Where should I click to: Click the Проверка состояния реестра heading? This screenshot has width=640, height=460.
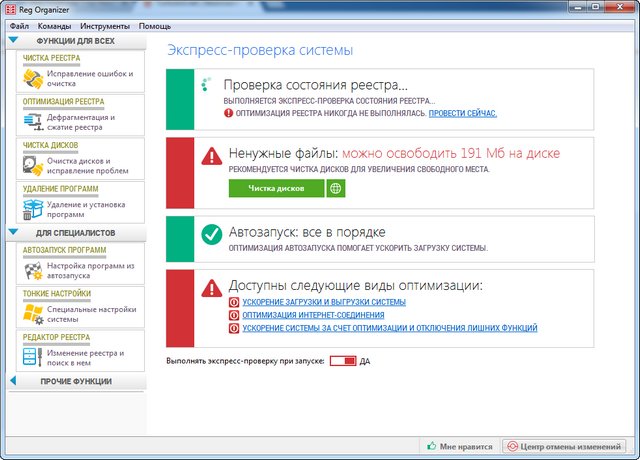tap(316, 85)
